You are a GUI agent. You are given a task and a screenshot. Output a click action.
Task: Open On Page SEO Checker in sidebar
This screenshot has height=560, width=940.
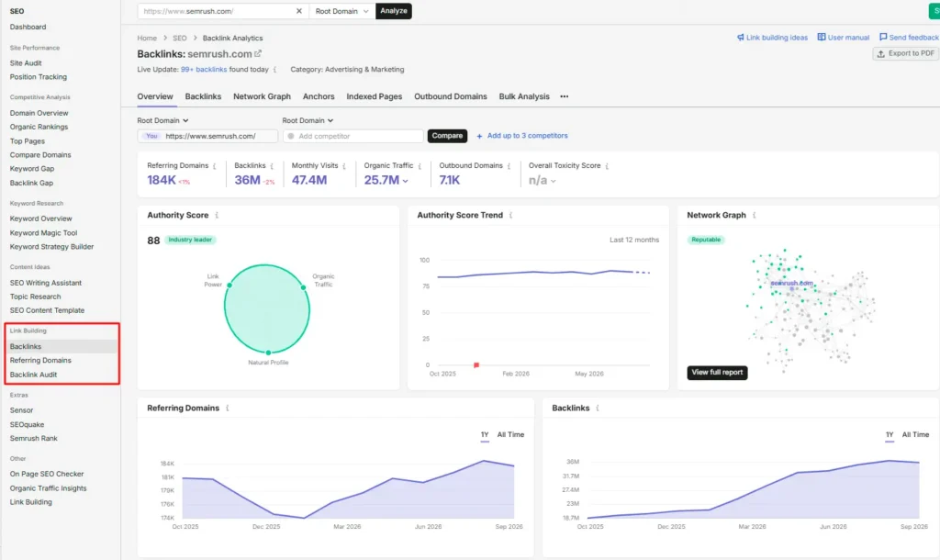pos(47,474)
